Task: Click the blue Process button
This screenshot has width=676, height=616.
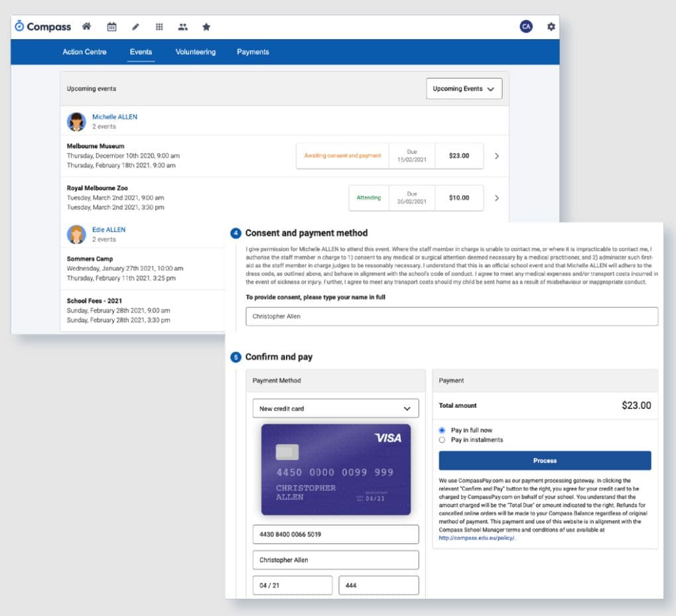Action: coord(545,460)
